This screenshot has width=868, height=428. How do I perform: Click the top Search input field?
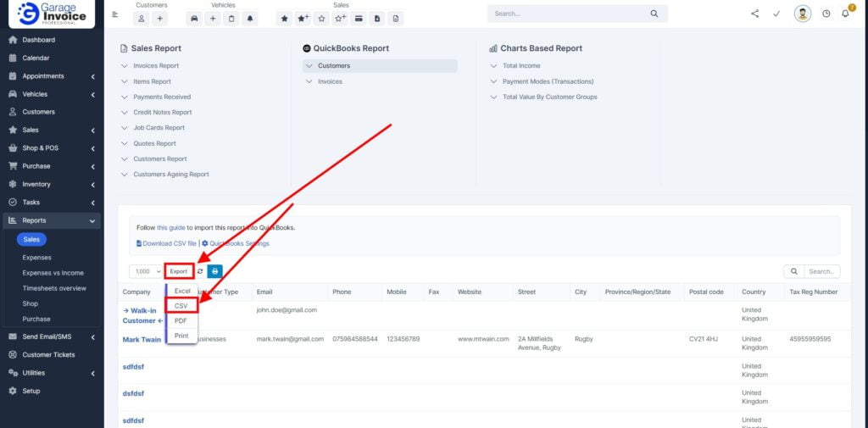point(569,14)
